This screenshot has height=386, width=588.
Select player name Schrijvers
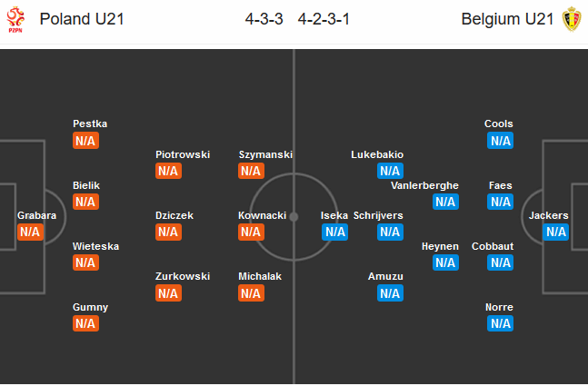point(378,215)
